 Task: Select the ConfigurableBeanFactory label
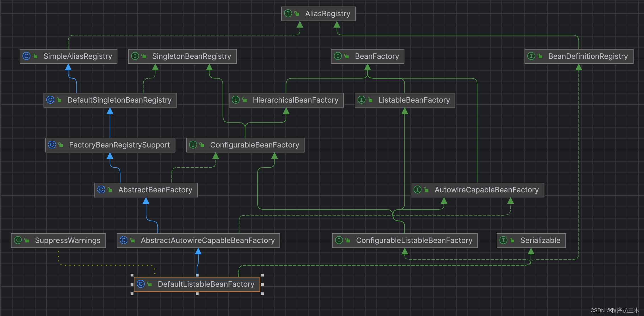(255, 145)
